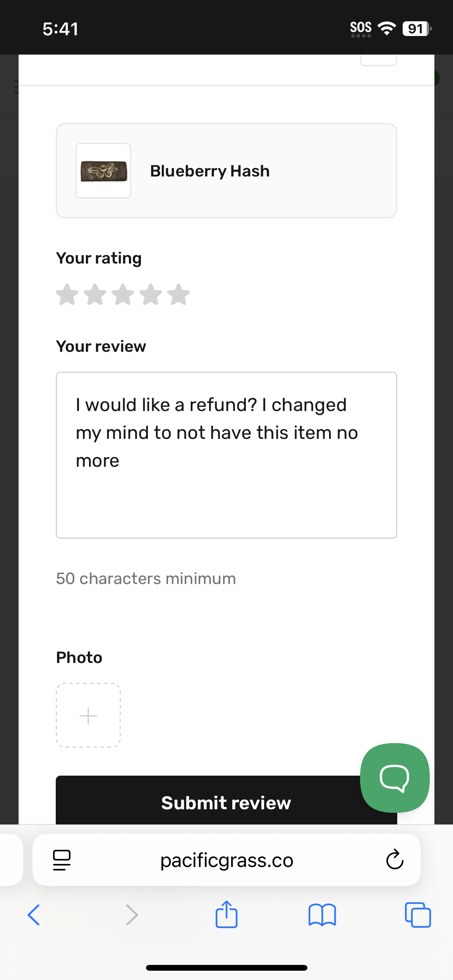Go back to previous page
This screenshot has height=980, width=453.
34,915
